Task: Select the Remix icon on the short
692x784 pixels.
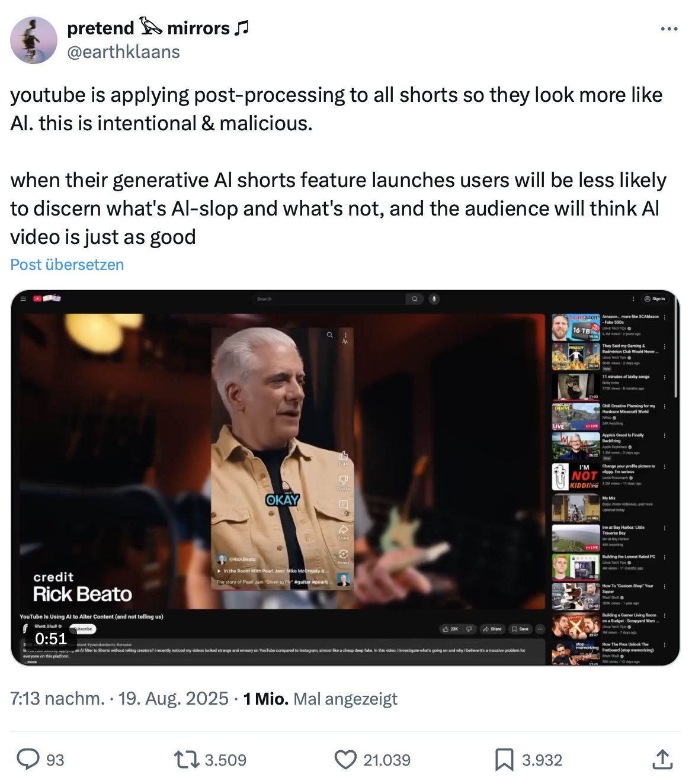Action: coord(344,554)
